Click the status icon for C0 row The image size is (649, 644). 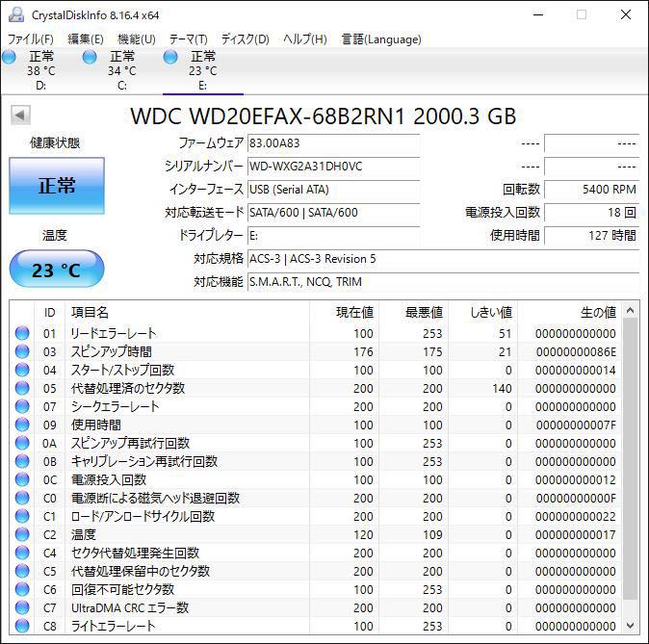click(22, 498)
